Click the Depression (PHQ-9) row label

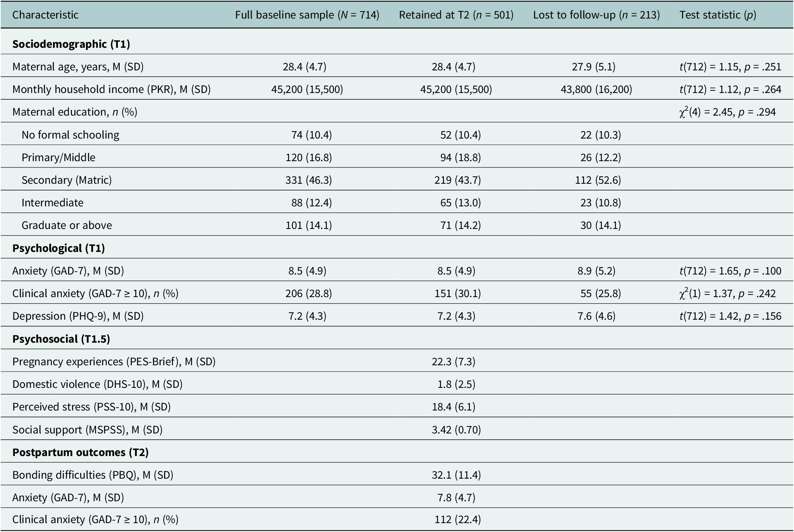(x=78, y=316)
